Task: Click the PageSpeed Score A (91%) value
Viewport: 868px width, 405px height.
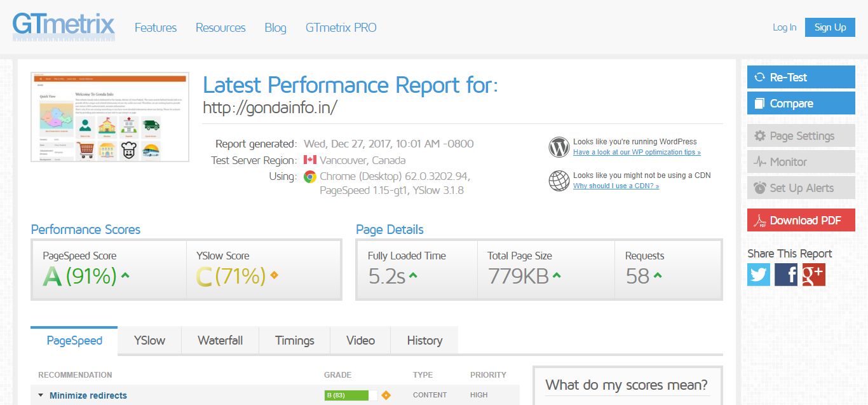Action: (x=80, y=276)
